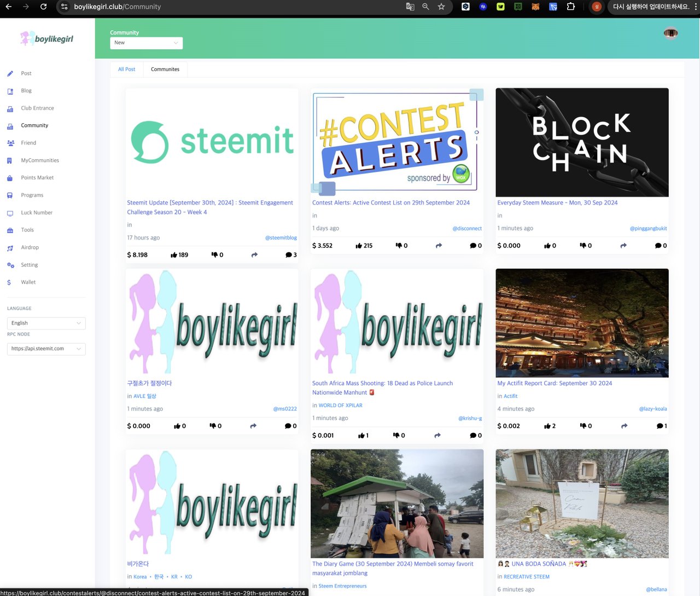The image size is (700, 596).
Task: Open the food stall crowd photo thumbnail
Action: pyautogui.click(x=397, y=504)
